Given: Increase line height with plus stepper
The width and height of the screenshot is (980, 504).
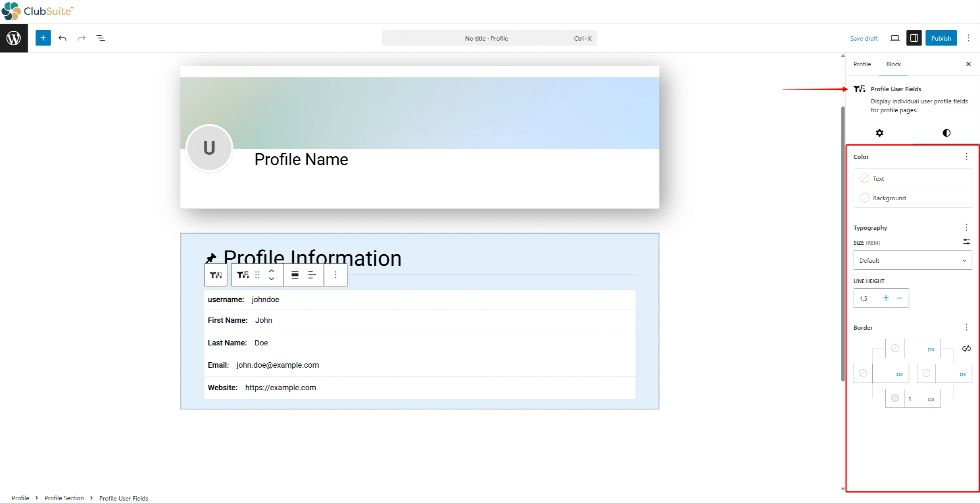Looking at the screenshot, I should tap(886, 298).
